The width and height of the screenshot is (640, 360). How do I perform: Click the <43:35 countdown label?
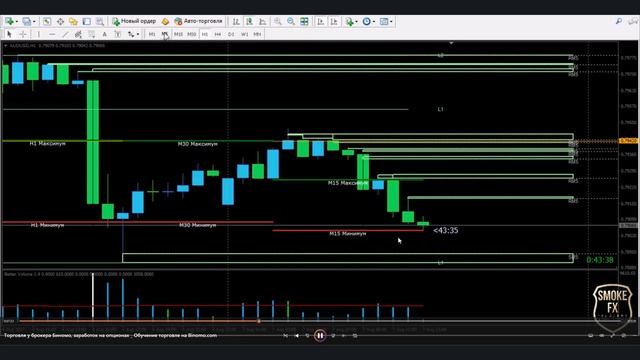click(446, 231)
